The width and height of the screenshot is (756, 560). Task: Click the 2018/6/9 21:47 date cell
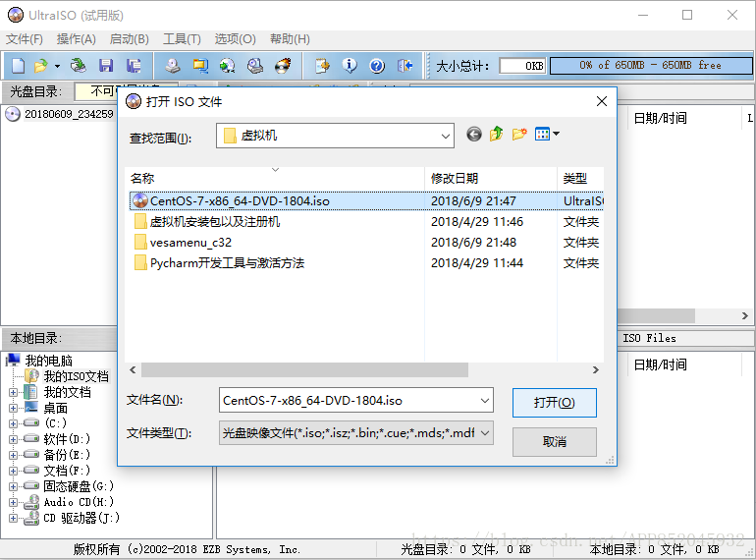pyautogui.click(x=473, y=201)
